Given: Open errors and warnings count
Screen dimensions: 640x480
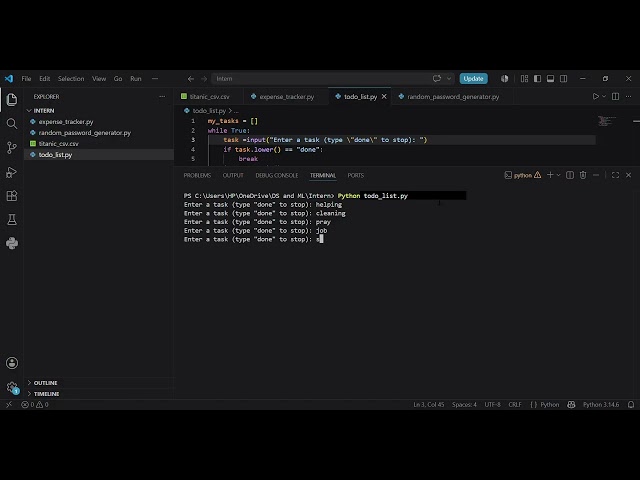Looking at the screenshot, I should point(35,404).
